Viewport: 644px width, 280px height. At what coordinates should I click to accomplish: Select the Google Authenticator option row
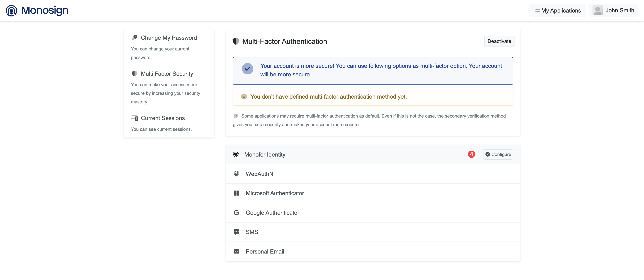point(272,213)
